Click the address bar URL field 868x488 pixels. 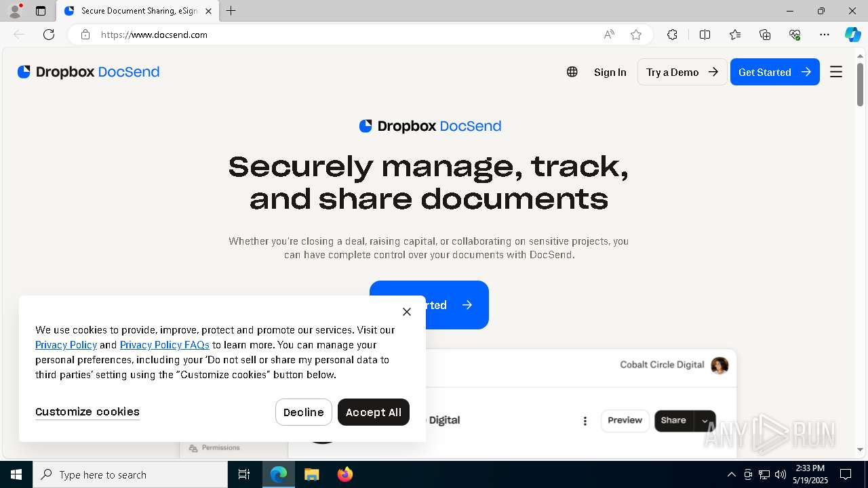(x=346, y=35)
